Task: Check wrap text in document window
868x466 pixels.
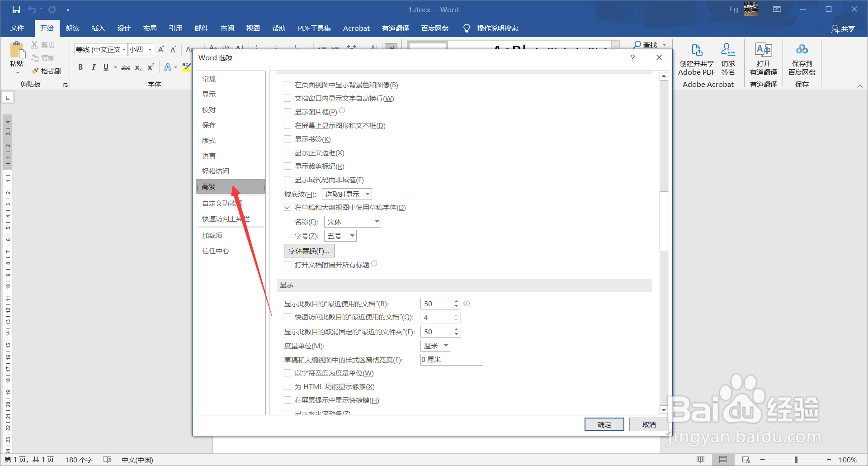Action: (x=288, y=98)
